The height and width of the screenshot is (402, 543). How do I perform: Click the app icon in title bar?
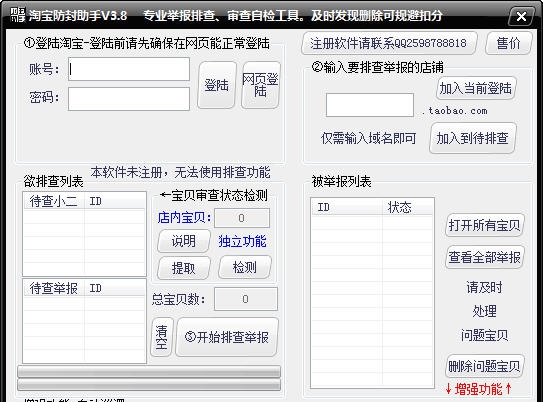17,15
